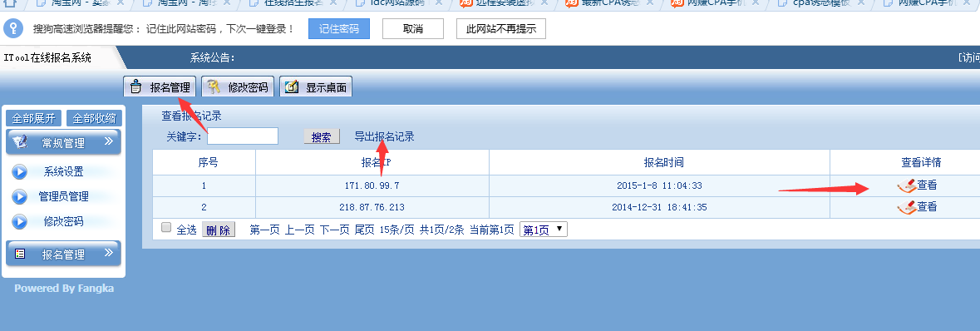The width and height of the screenshot is (980, 331).
Task: Open the 第1页 page dropdown
Action: coord(543,230)
